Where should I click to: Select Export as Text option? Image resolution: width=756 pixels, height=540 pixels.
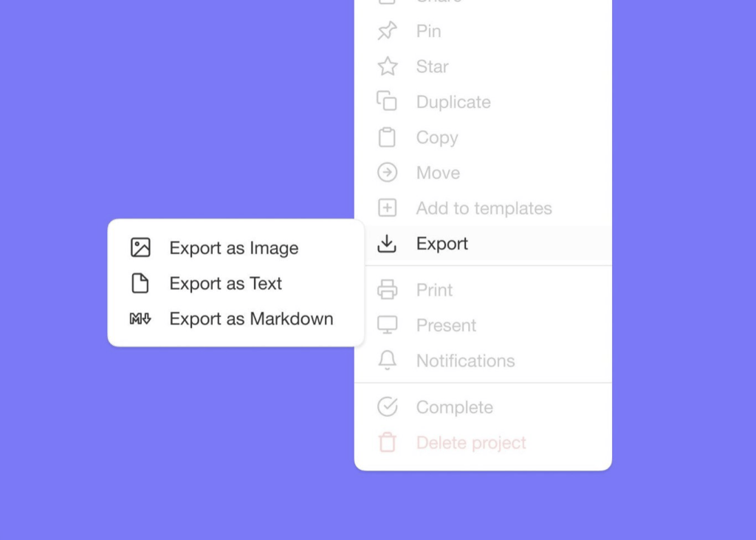click(225, 284)
